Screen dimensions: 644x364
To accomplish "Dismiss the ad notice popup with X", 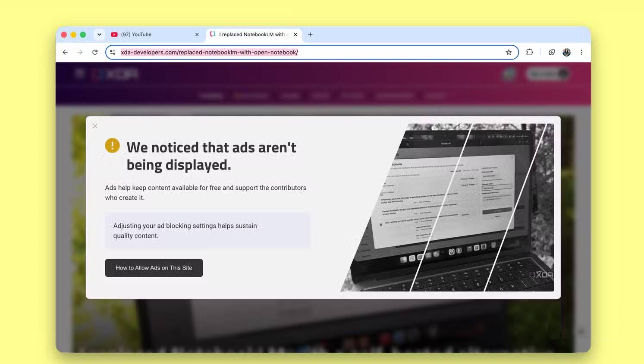I will point(95,126).
